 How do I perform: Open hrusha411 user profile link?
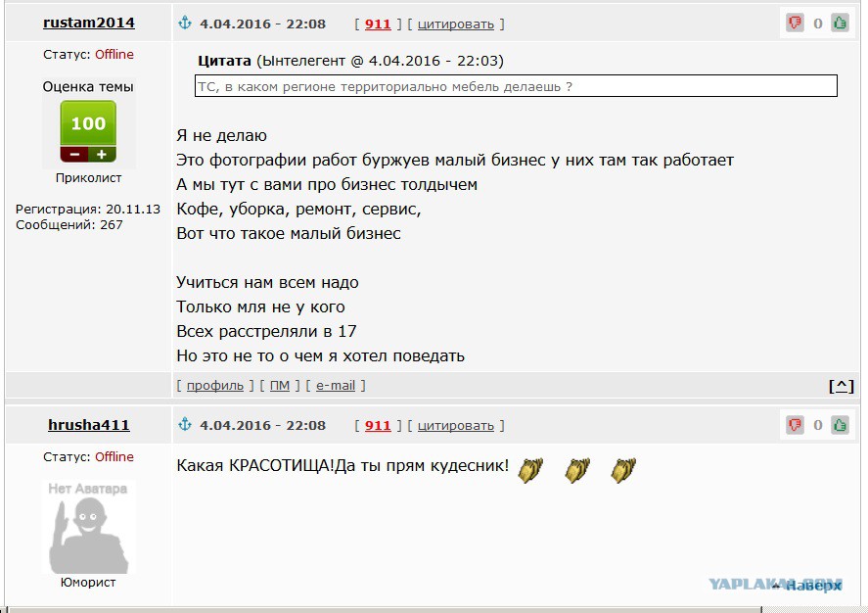tap(89, 425)
